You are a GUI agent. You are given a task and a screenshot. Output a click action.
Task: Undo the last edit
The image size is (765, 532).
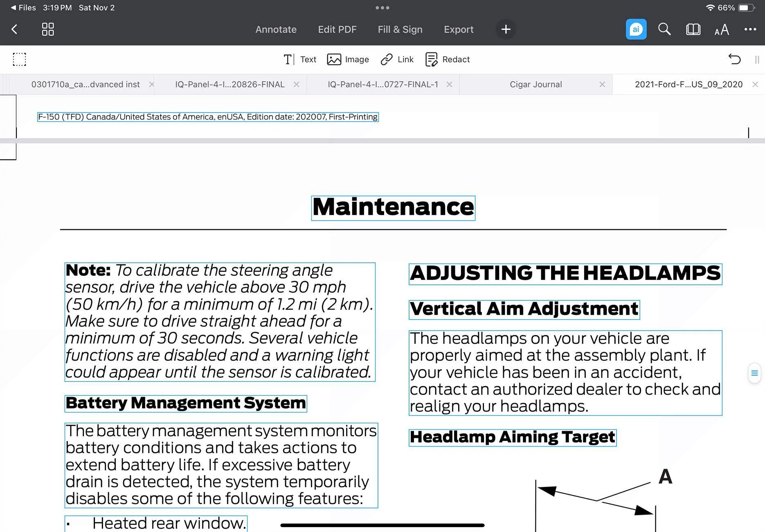(735, 59)
